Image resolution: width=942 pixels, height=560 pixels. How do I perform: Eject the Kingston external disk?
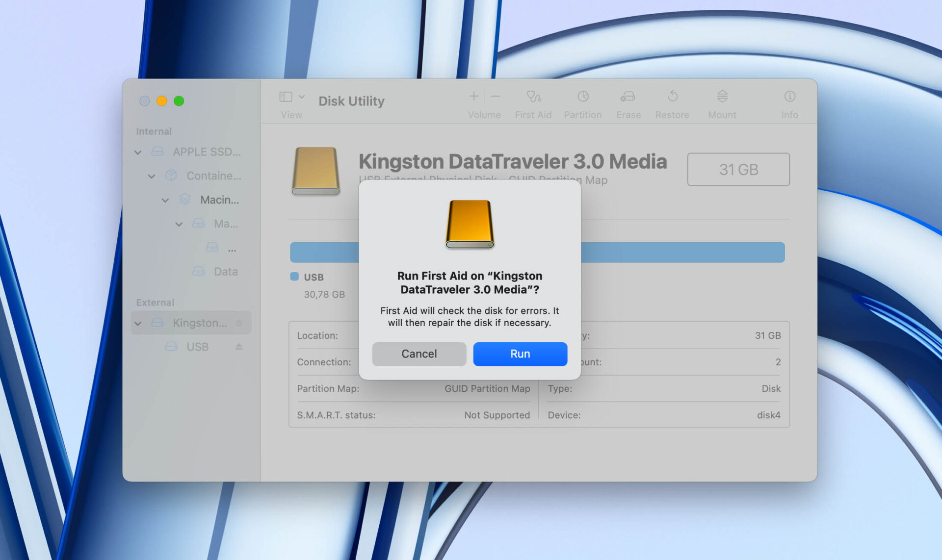tap(239, 323)
